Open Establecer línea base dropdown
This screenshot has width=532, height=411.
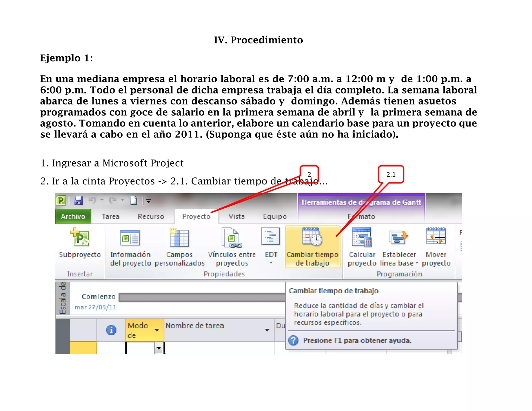(417, 263)
